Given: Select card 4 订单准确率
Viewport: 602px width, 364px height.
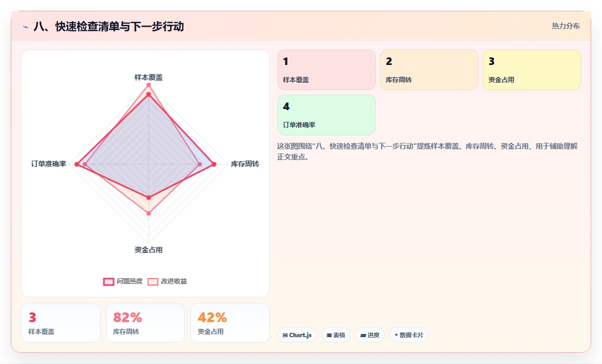Looking at the screenshot, I should click(x=326, y=115).
